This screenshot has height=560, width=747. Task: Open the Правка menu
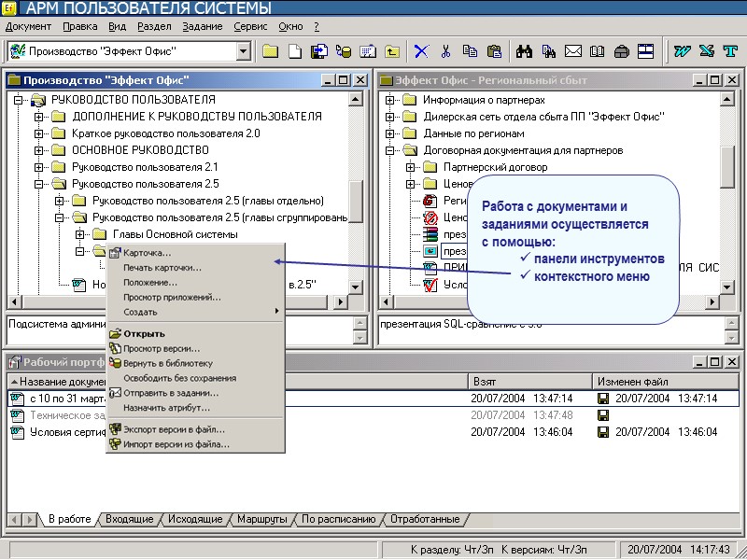80,27
